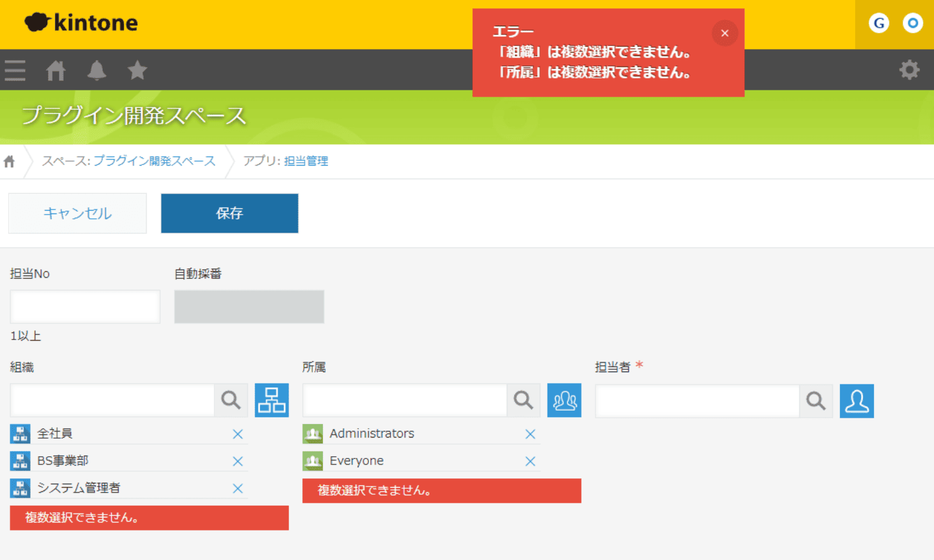This screenshot has width=934, height=560.
Task: Remove 全社員 from organization list
Action: coord(238,434)
